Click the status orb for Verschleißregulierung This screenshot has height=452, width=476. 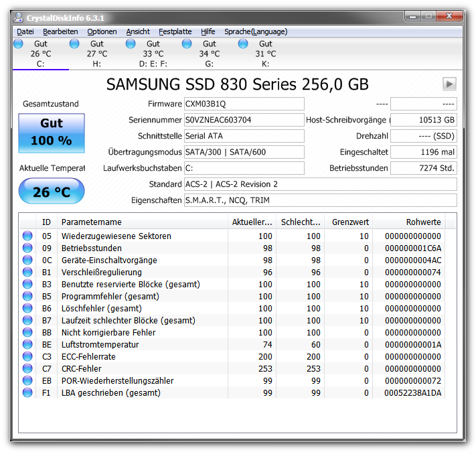27,272
